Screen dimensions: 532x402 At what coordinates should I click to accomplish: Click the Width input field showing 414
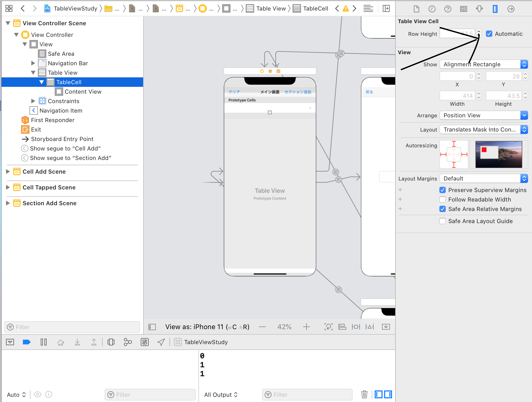tap(457, 96)
